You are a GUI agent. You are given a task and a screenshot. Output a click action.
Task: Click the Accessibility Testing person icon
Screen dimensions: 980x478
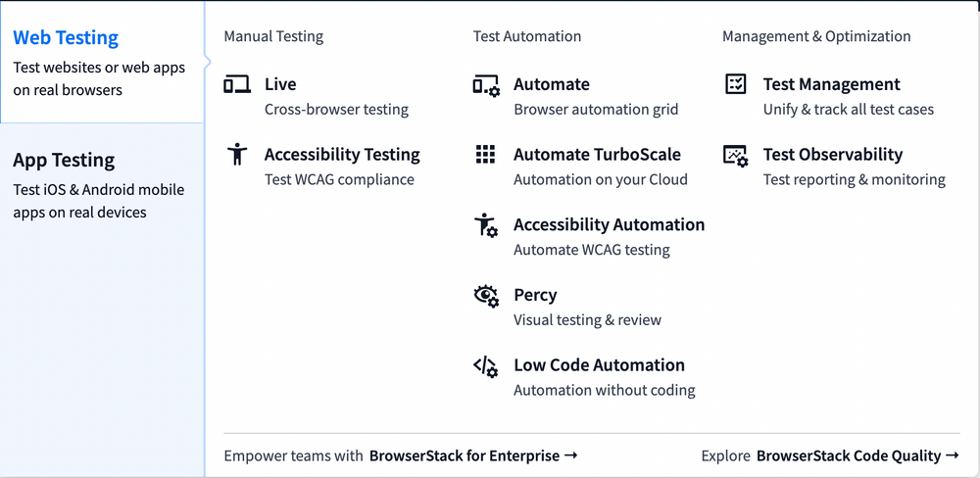tap(237, 155)
